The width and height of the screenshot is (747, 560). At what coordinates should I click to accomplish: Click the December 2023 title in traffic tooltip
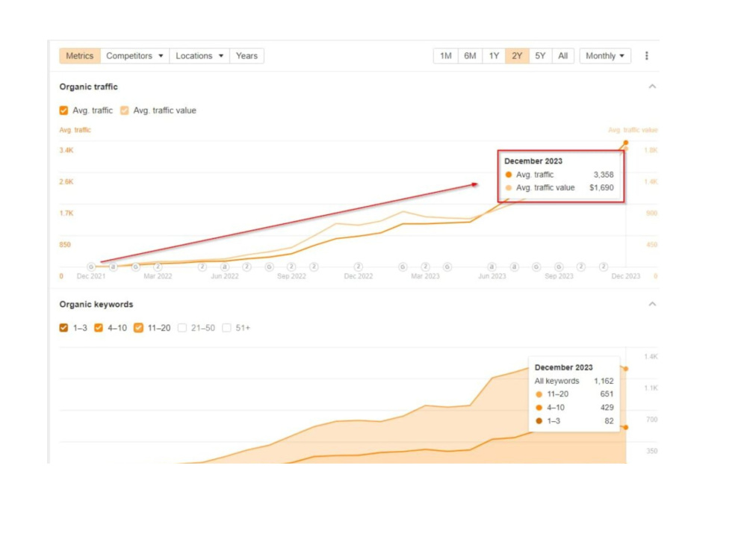[x=533, y=161]
